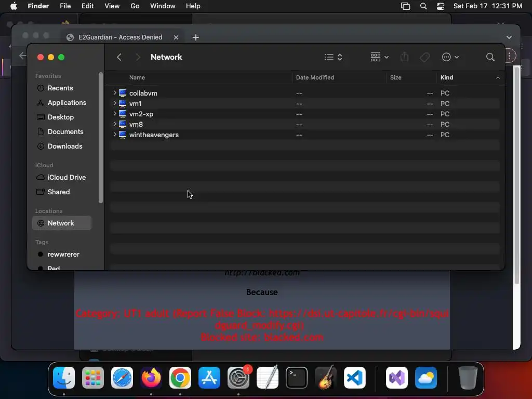Click the Finder sidebar scrollbar

click(x=100, y=138)
